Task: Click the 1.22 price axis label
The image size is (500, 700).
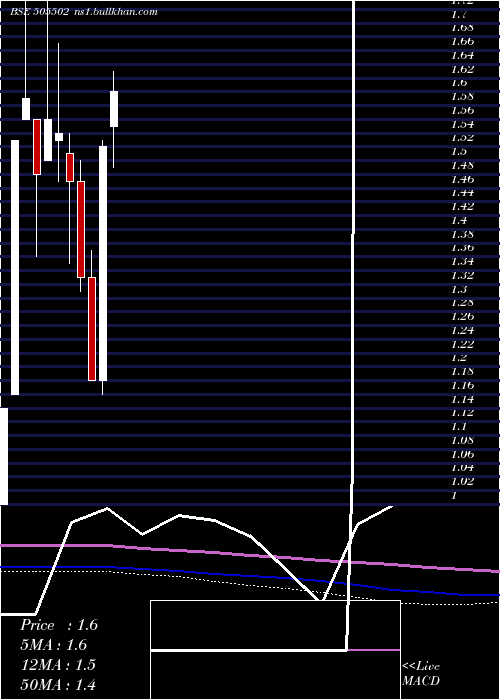Action: pos(462,344)
